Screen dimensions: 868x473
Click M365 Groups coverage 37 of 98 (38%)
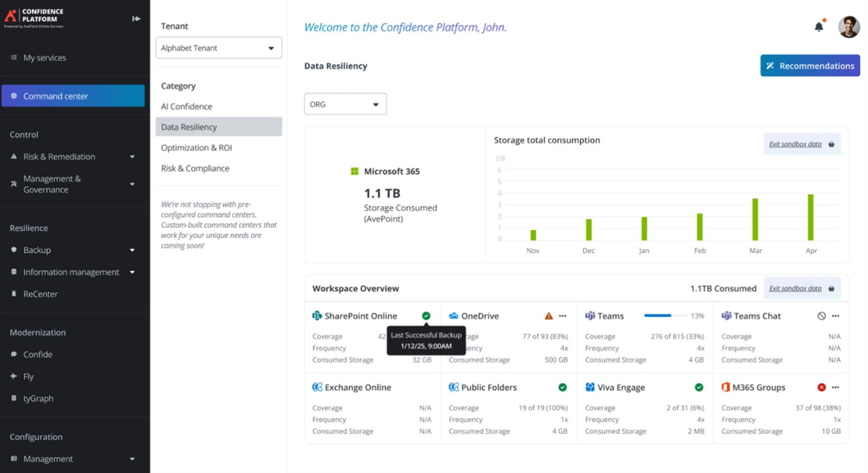pos(818,408)
